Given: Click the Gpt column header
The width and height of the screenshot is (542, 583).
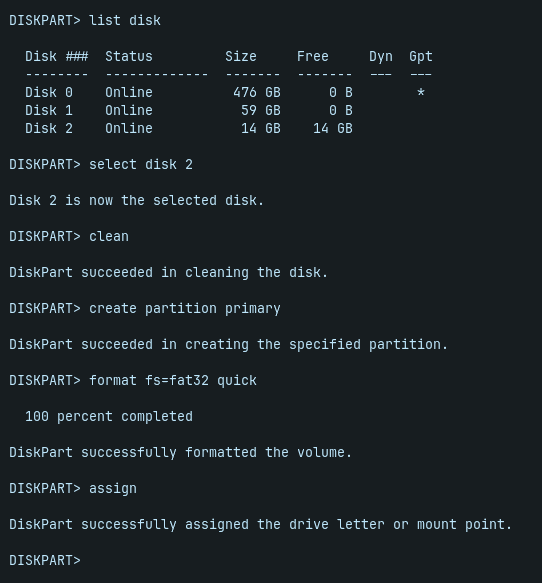Looking at the screenshot, I should [x=420, y=57].
